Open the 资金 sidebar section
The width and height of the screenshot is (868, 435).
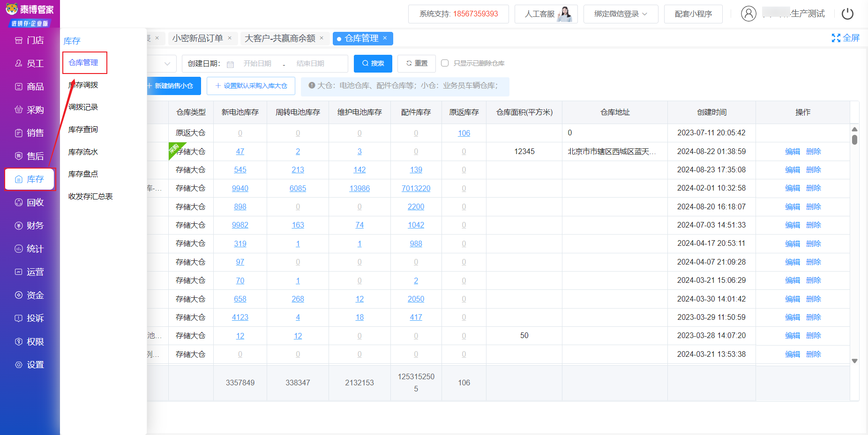[x=30, y=295]
